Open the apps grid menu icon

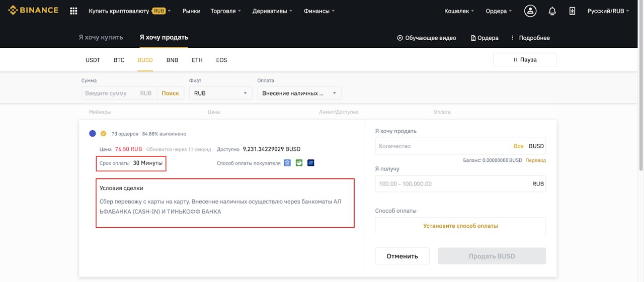(73, 11)
